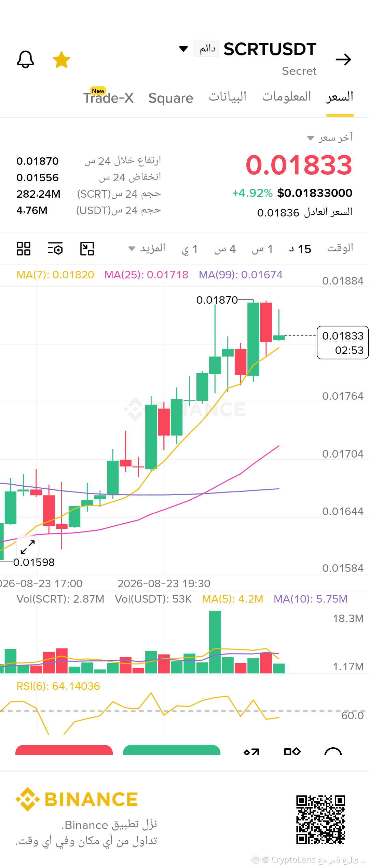
Task: Tap the tallest green volume bar
Action: point(215,642)
